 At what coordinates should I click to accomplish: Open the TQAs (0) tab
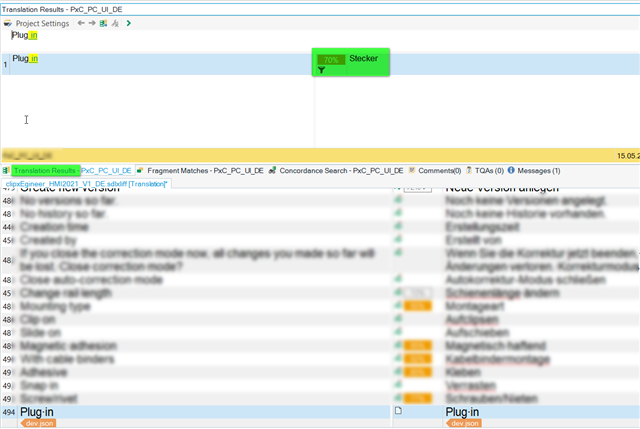pyautogui.click(x=489, y=171)
